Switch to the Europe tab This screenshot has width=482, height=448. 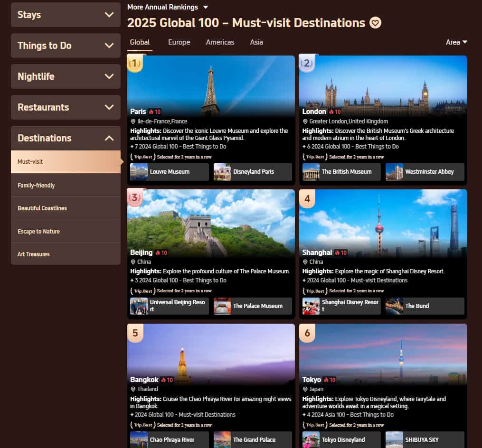179,42
